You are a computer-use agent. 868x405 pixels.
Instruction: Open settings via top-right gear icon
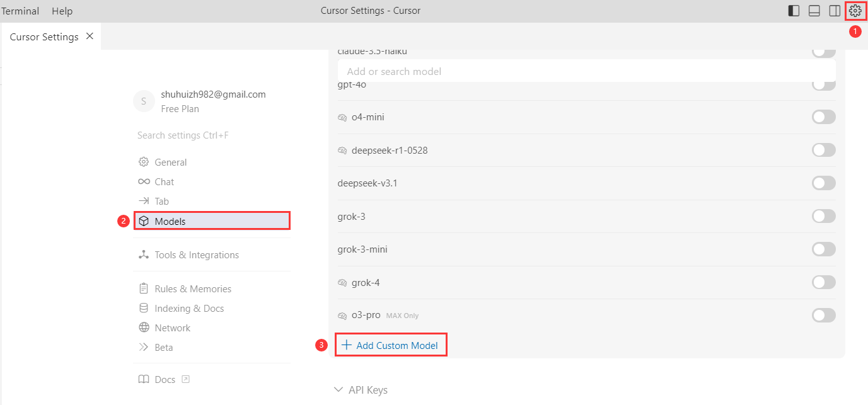pos(855,11)
